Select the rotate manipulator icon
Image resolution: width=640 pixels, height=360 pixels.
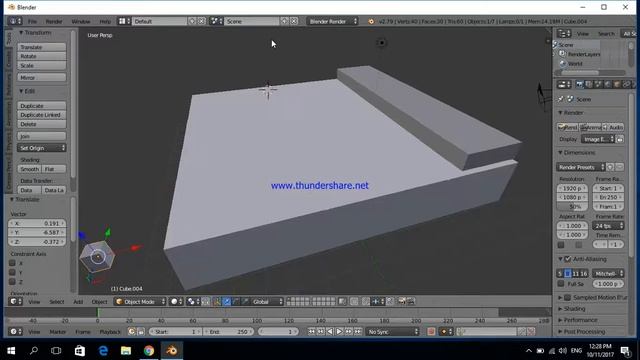[236, 302]
